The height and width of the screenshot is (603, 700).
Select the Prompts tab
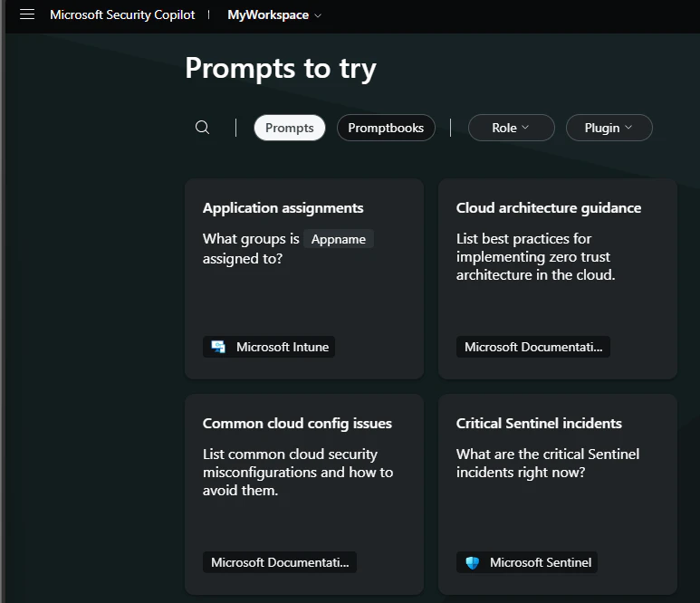289,128
